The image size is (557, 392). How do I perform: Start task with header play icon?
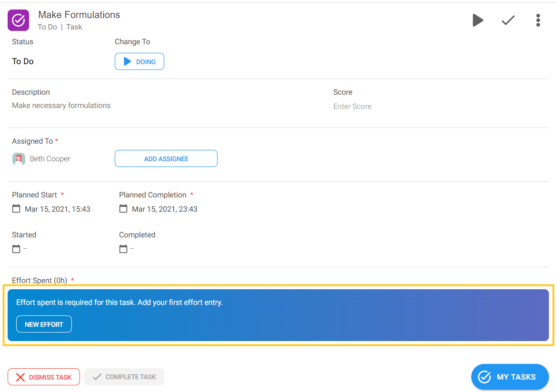478,20
